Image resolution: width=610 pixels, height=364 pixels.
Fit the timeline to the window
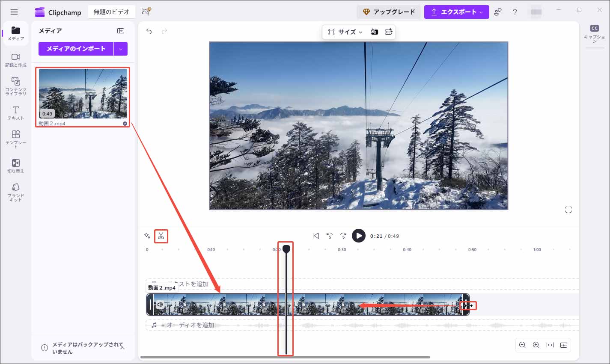[550, 345]
